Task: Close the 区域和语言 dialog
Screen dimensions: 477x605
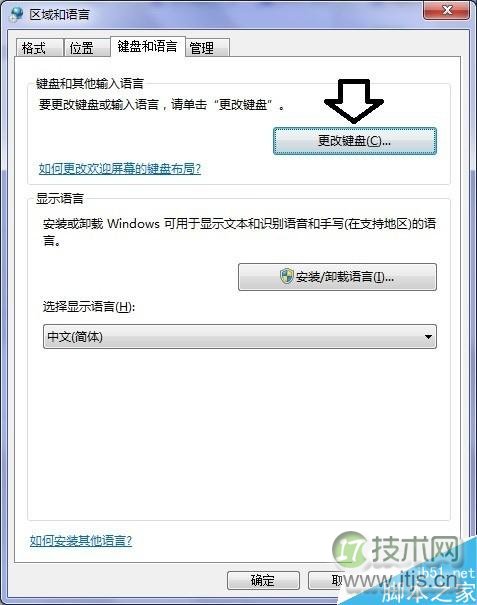Action: coord(447,10)
